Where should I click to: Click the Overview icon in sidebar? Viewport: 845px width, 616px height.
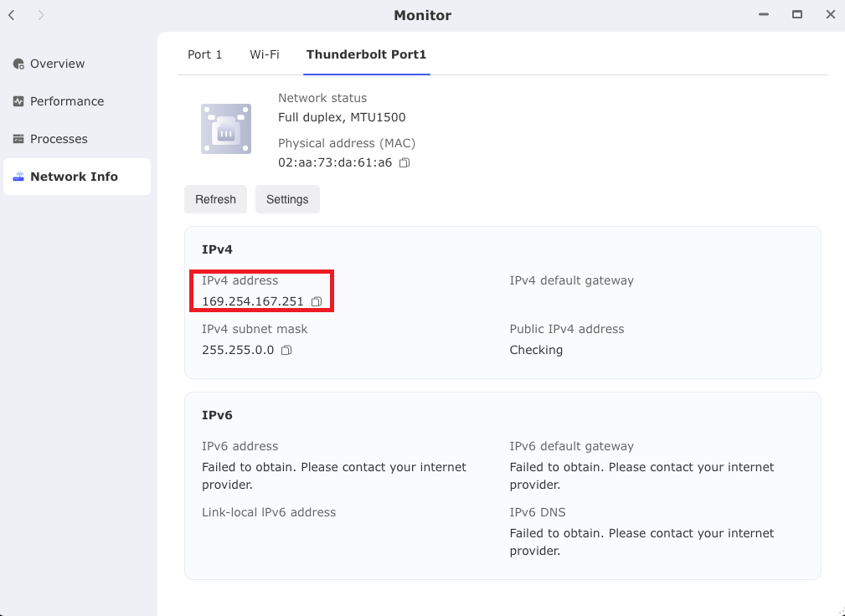[x=18, y=64]
